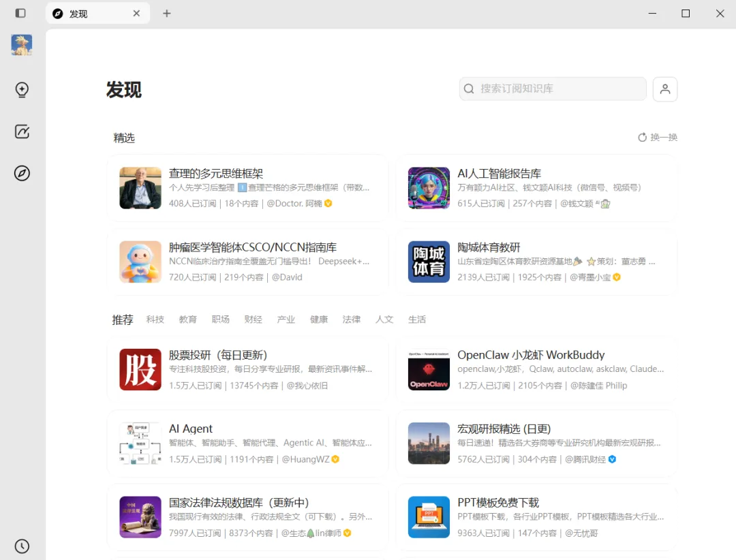Click the 精选 section heading

124,138
